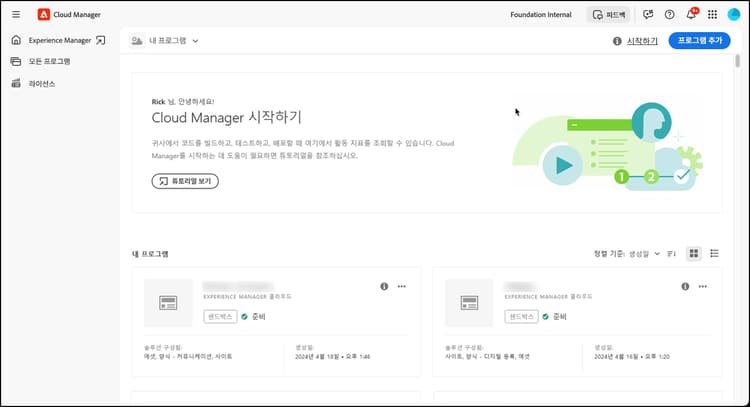Click the first card's ready status icon
Image resolution: width=750 pixels, height=407 pixels.
244,317
